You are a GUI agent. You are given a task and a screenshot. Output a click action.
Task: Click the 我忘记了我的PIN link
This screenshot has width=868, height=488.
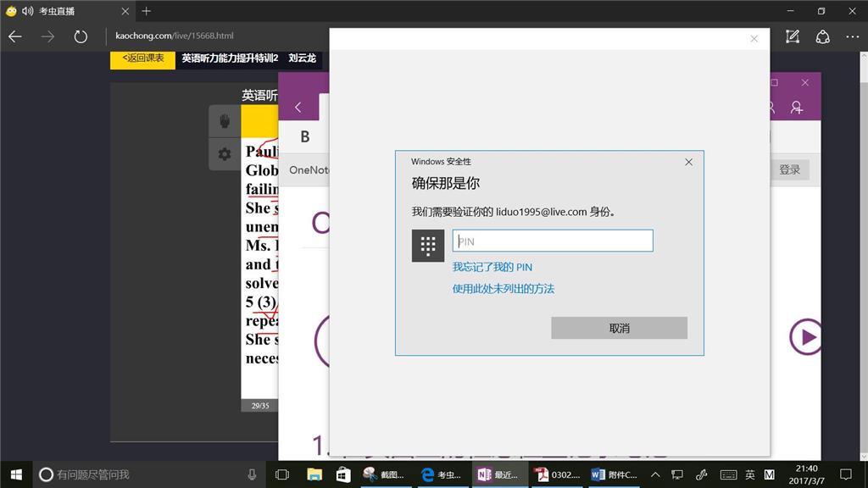[x=492, y=267]
